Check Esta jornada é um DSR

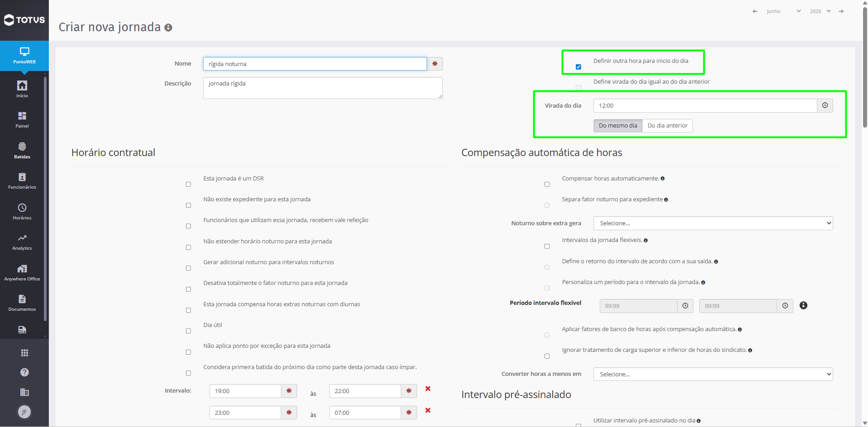(x=189, y=185)
